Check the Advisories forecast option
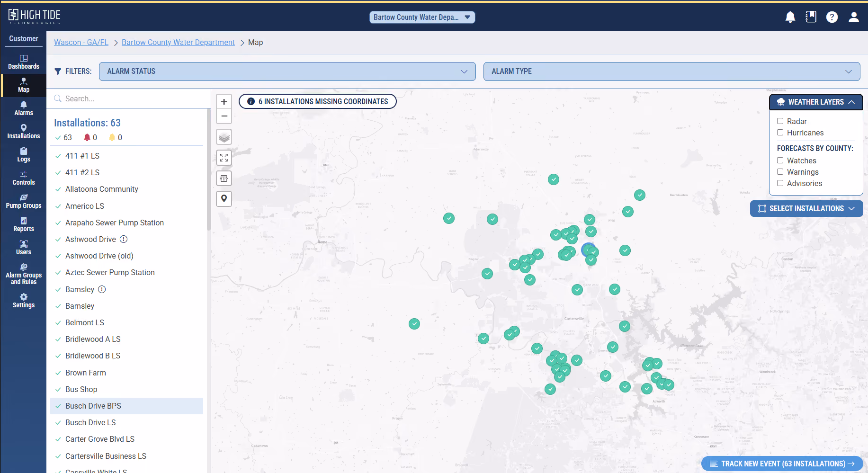Viewport: 868px width, 473px height. click(x=780, y=183)
